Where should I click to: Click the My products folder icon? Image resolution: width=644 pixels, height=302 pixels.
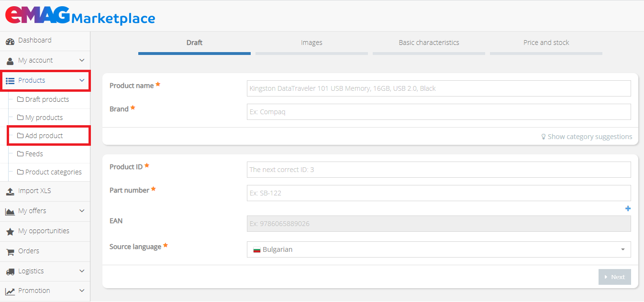(20, 118)
